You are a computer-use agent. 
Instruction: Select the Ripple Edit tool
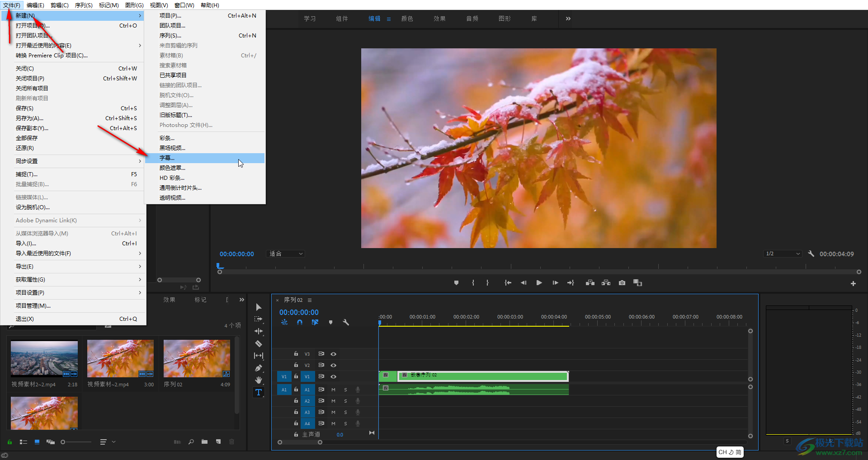[259, 331]
